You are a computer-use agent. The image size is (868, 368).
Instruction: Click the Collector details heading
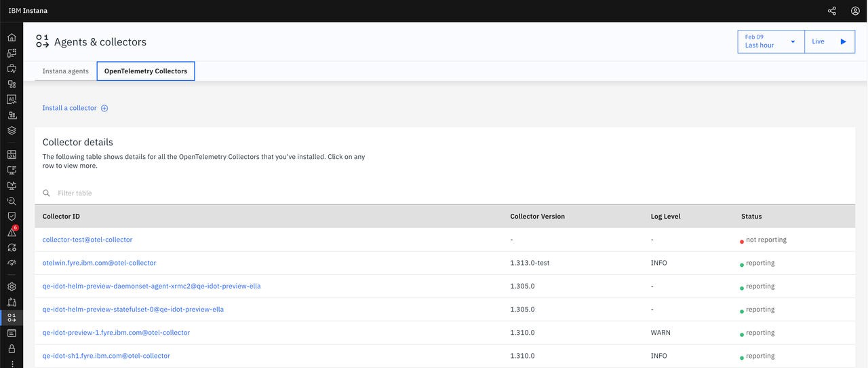pyautogui.click(x=78, y=143)
